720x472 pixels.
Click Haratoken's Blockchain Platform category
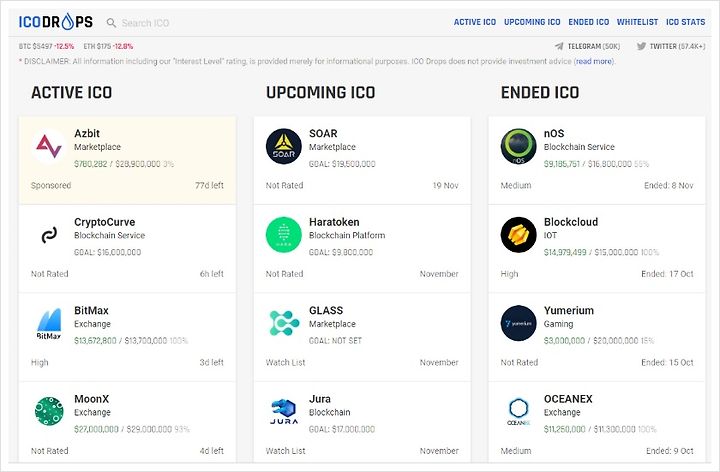pyautogui.click(x=347, y=236)
